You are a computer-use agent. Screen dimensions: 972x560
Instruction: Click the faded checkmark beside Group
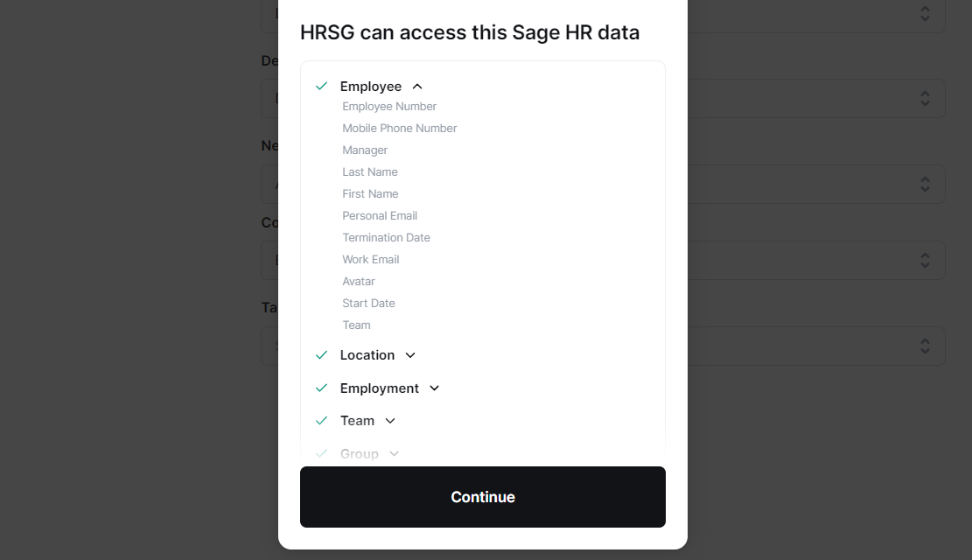tap(321, 453)
